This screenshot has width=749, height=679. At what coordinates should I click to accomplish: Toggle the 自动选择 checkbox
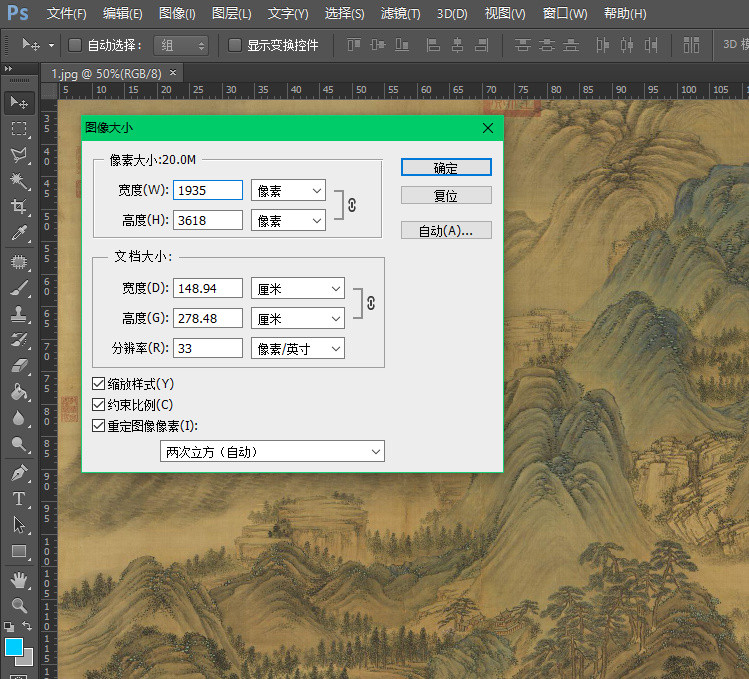[x=75, y=45]
